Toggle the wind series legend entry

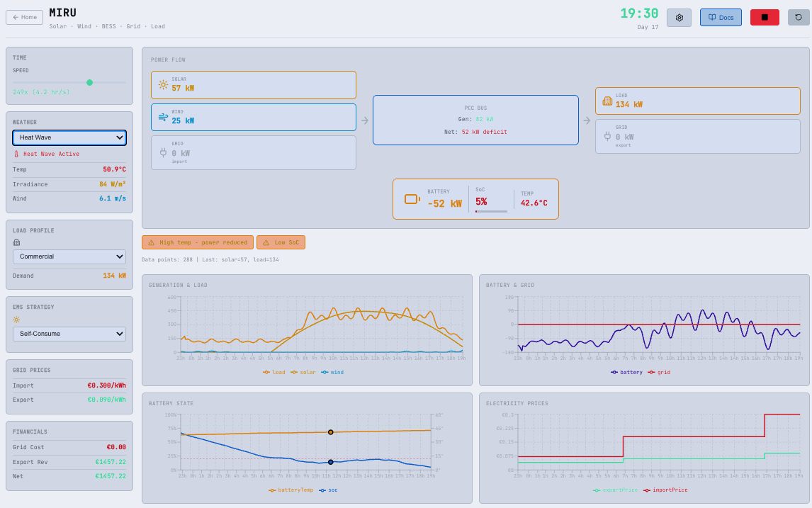pos(332,372)
